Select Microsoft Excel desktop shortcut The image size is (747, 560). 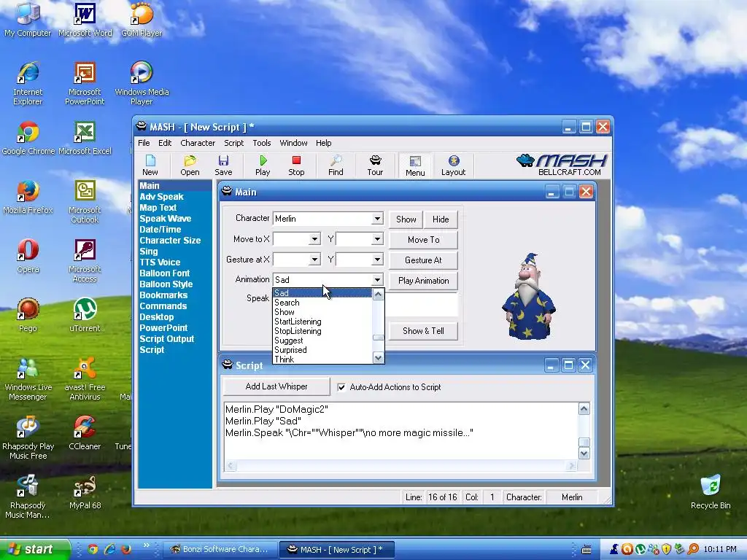(x=85, y=138)
